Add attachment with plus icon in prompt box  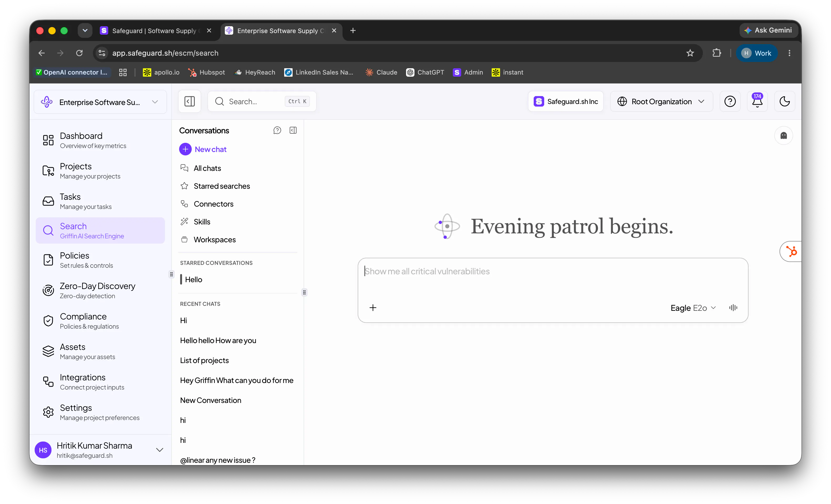pyautogui.click(x=373, y=307)
